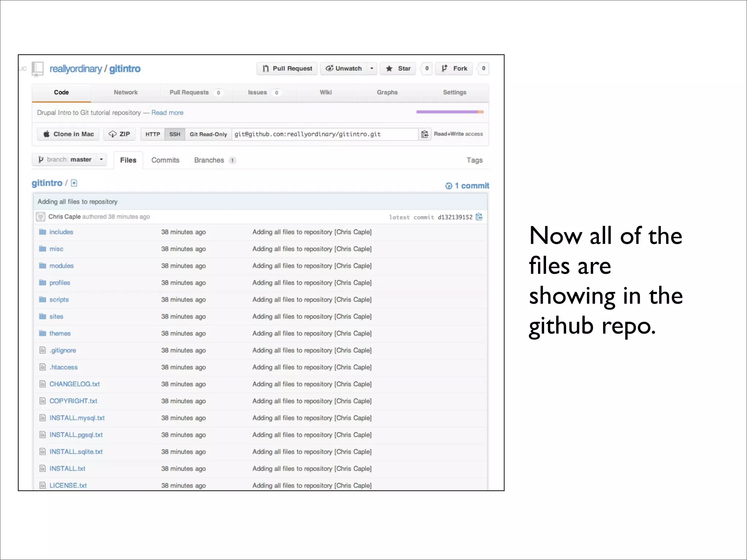The image size is (747, 560).
Task: Click the language statistics color bar
Action: coord(450,112)
